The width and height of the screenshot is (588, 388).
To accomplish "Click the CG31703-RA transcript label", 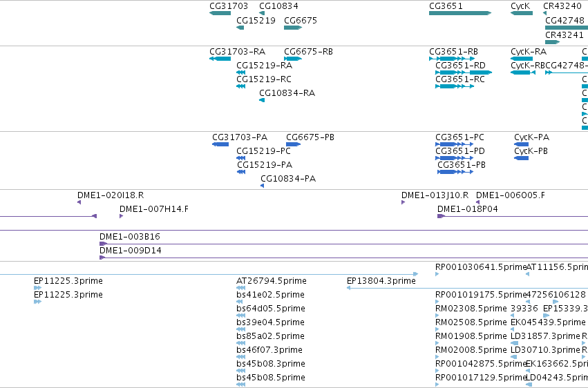I will click(x=238, y=51).
